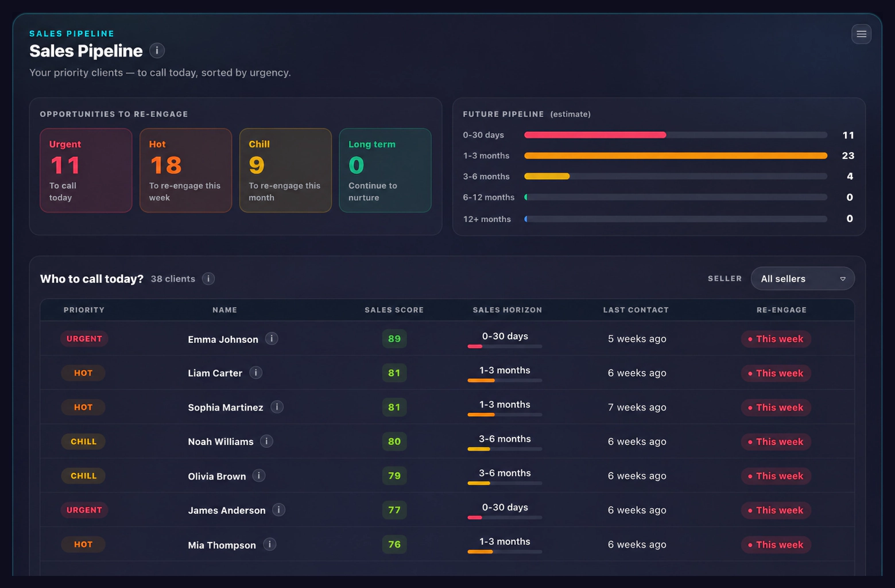Open the James Anderson client name
The image size is (895, 588).
[227, 510]
